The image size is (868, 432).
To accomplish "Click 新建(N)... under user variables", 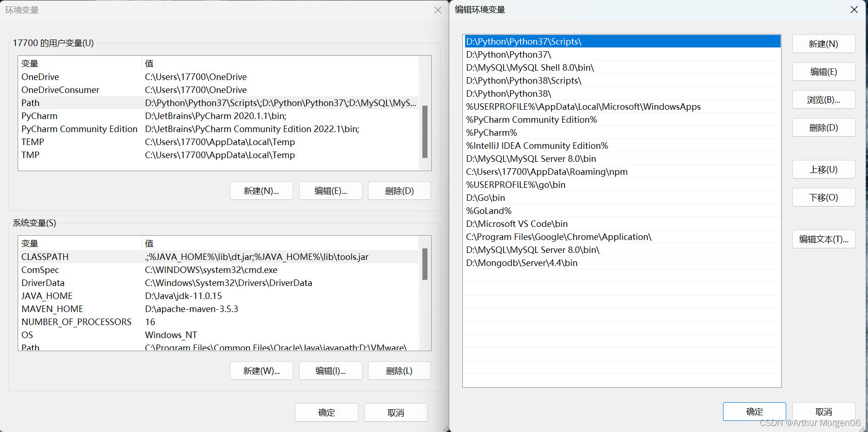I will tap(261, 191).
